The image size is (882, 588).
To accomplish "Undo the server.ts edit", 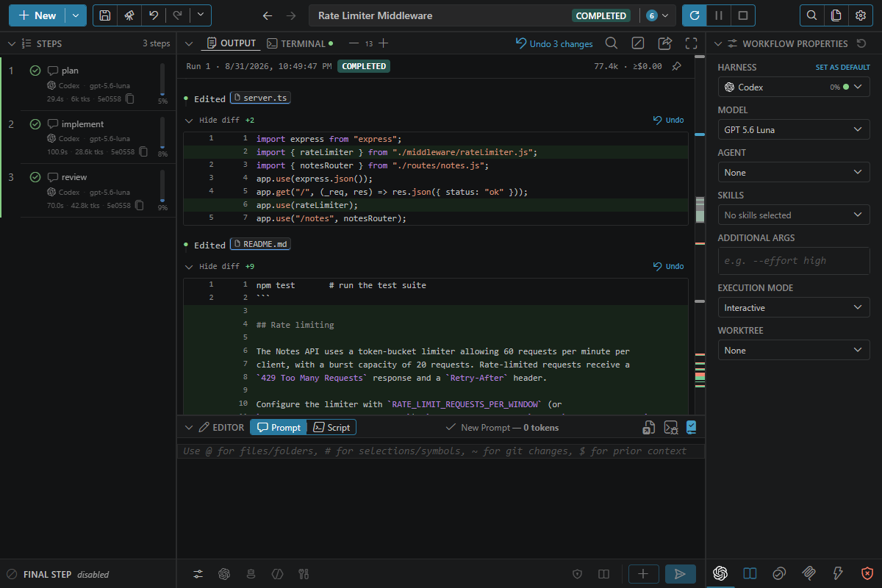I will (669, 120).
